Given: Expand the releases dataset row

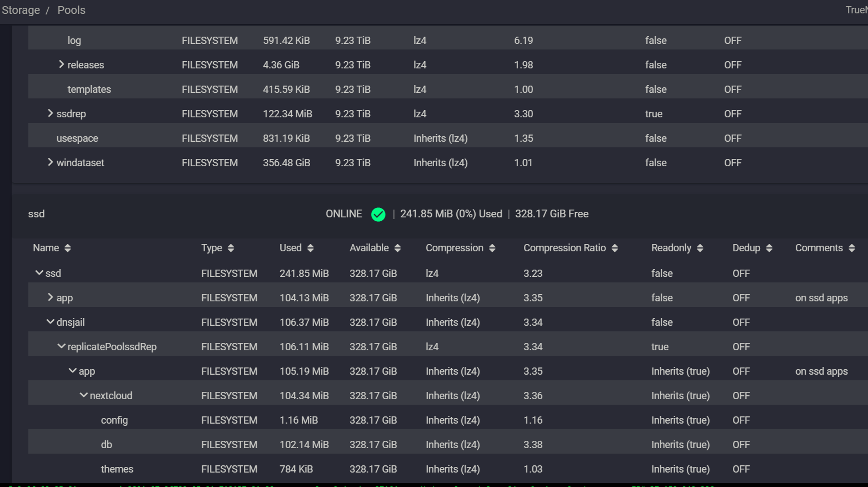Looking at the screenshot, I should point(61,64).
